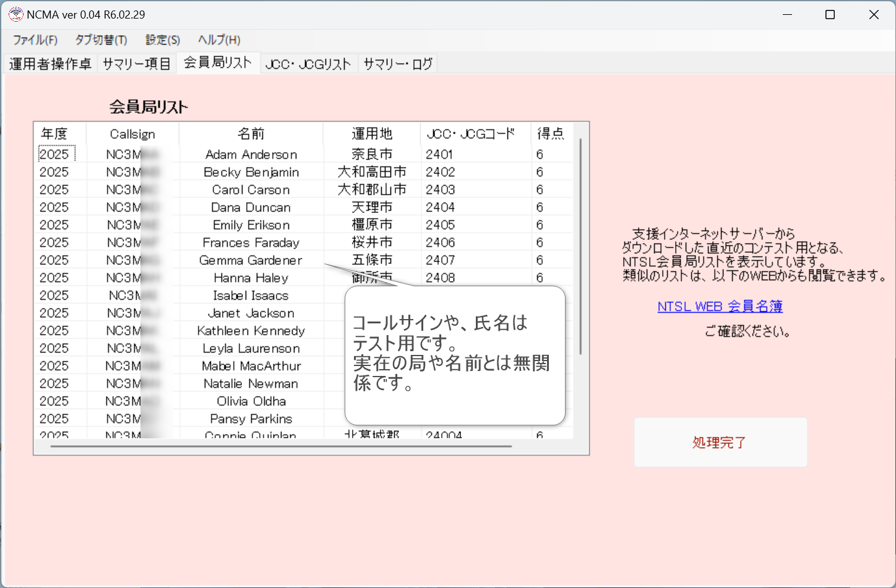This screenshot has width=896, height=588.
Task: Select the JCC・JCGリスト tab
Action: click(308, 64)
